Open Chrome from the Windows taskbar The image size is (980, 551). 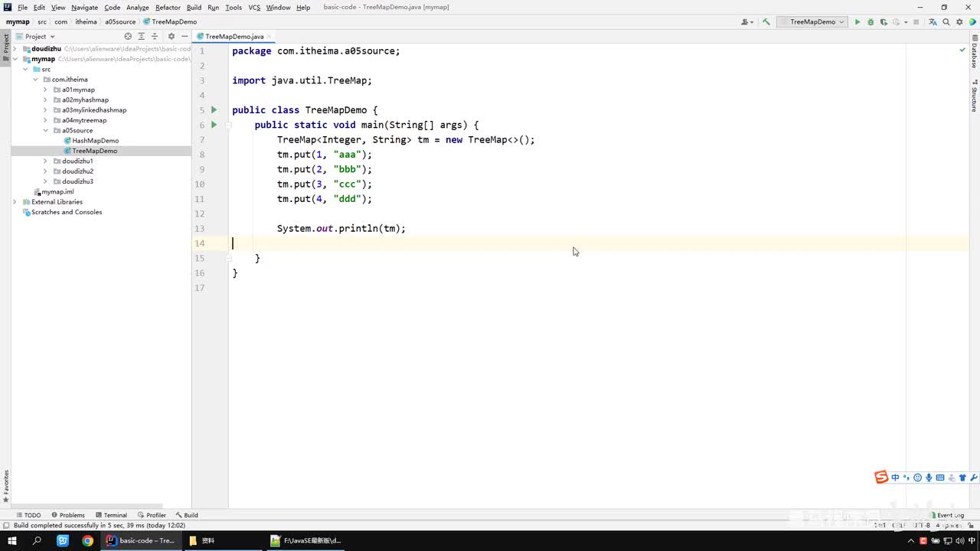click(88, 540)
